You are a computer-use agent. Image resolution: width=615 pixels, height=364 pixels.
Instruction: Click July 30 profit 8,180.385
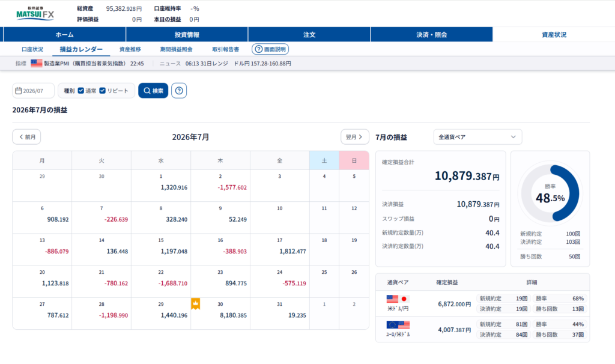(x=233, y=315)
